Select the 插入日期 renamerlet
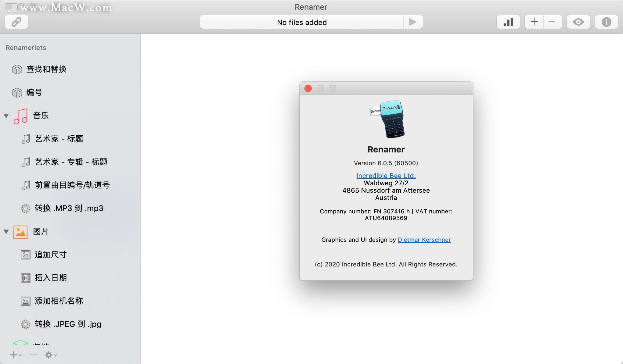The height and width of the screenshot is (364, 623). pyautogui.click(x=51, y=278)
